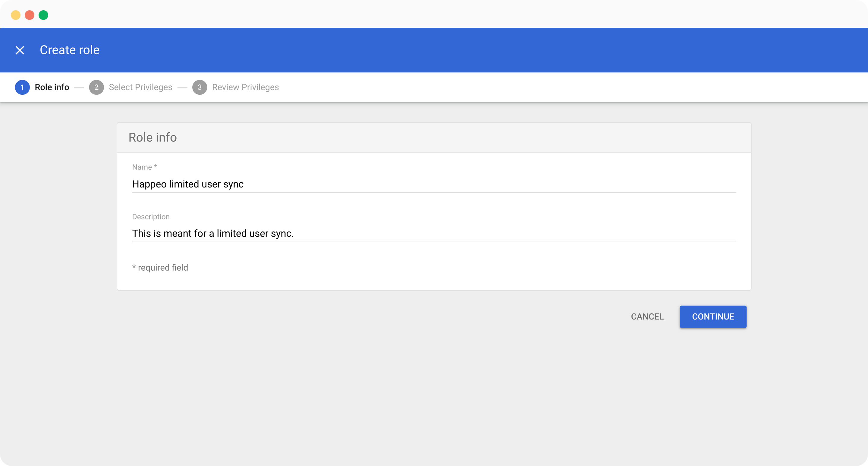Click the green window control dot
This screenshot has width=868, height=466.
[x=43, y=15]
